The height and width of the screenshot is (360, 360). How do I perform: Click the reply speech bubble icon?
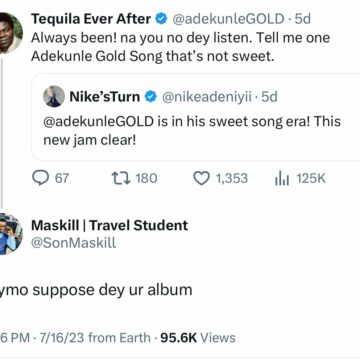(40, 178)
